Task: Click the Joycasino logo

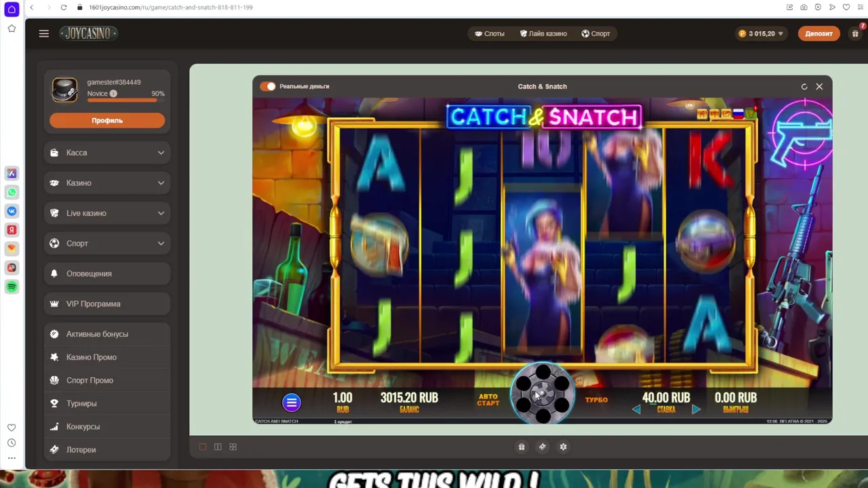Action: click(x=88, y=33)
